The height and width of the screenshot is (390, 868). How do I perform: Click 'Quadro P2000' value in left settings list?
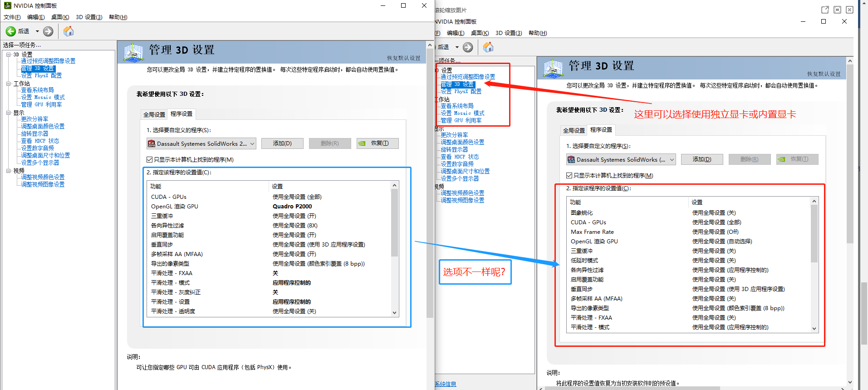coord(292,206)
